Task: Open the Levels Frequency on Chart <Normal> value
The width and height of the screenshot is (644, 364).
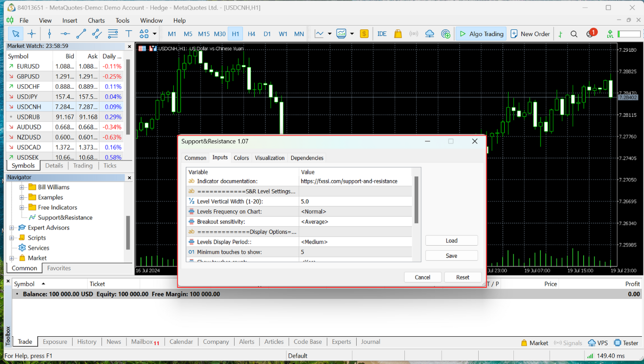Action: click(355, 212)
